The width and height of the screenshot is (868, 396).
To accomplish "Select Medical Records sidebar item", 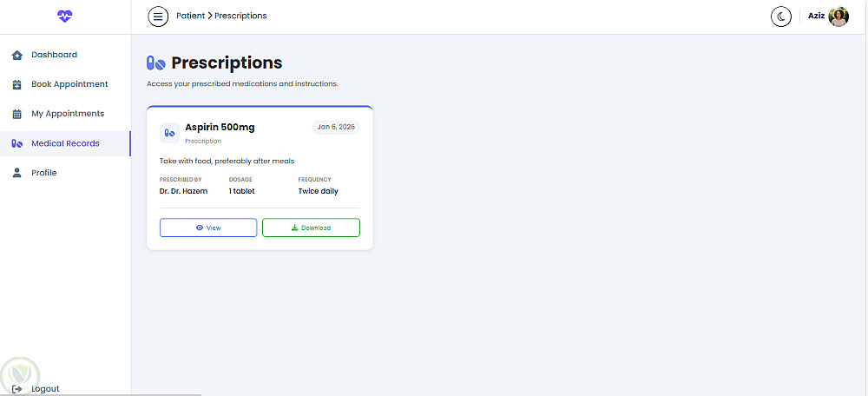I will (x=65, y=143).
